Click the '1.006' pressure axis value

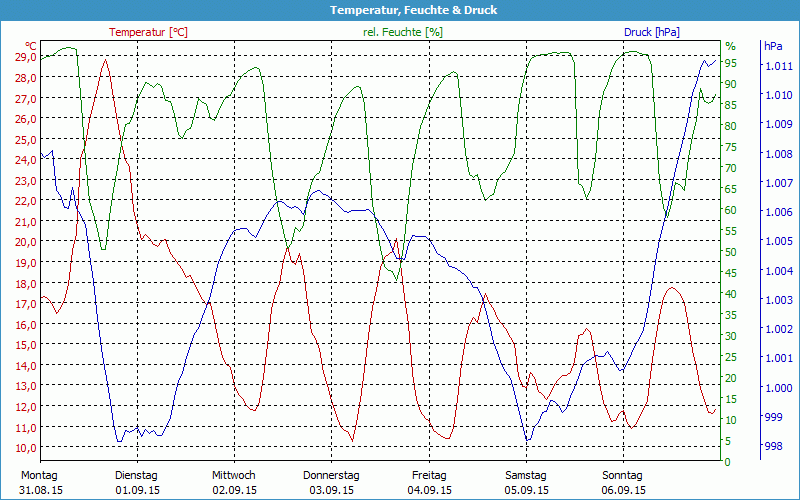[x=779, y=212]
